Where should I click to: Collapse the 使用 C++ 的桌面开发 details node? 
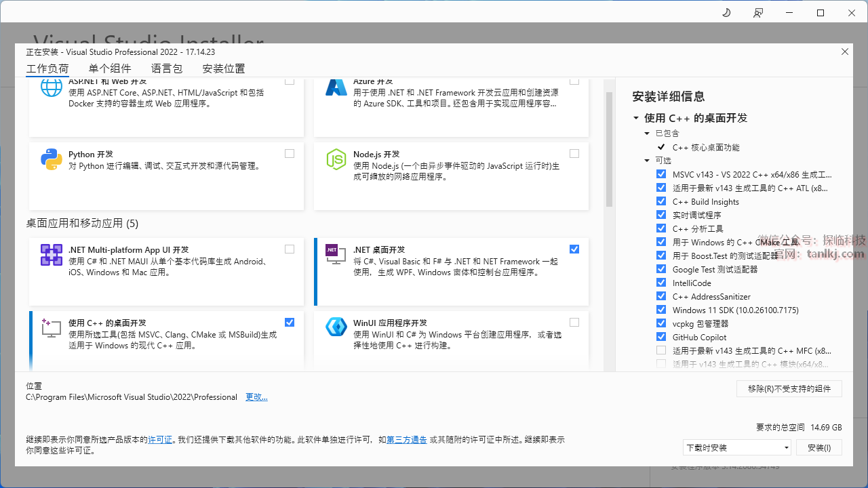click(636, 118)
